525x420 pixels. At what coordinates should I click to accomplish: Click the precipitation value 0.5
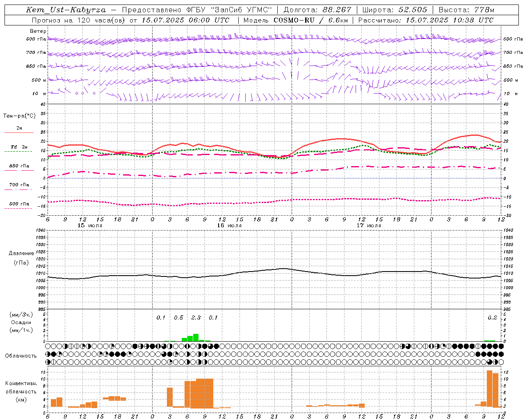click(x=178, y=317)
